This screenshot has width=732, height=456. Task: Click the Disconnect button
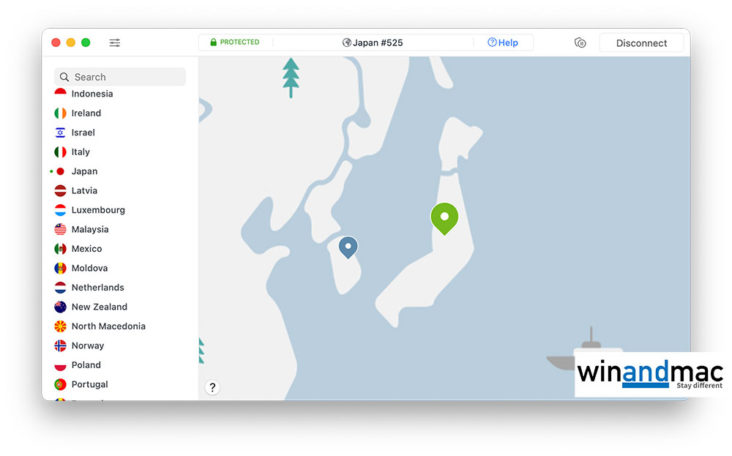click(641, 43)
